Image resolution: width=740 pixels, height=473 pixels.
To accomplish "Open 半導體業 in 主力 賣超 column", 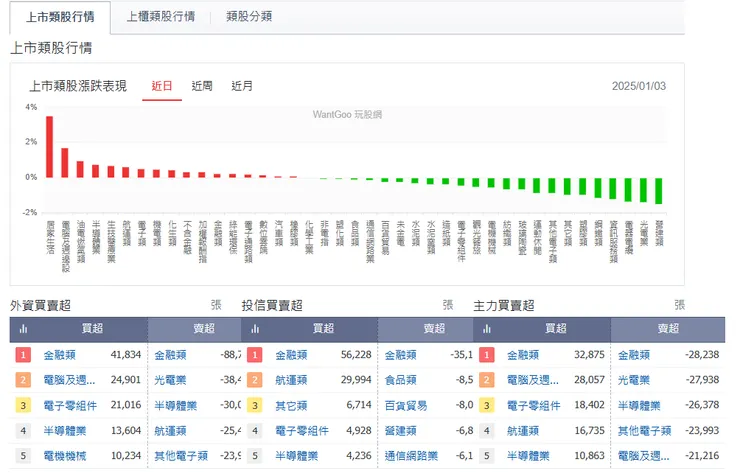I will (x=639, y=405).
